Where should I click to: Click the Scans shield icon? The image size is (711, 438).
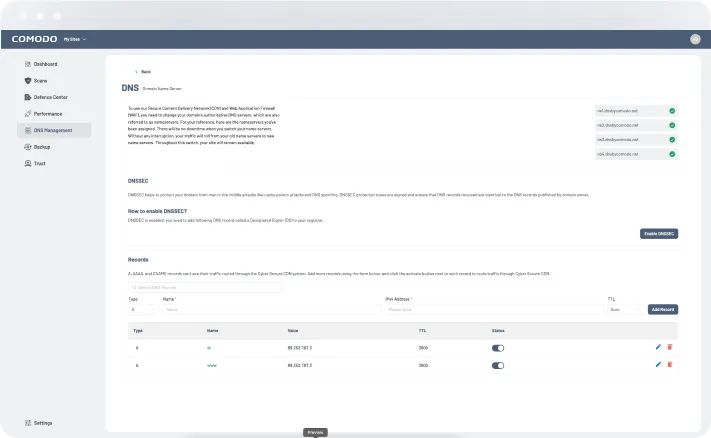27,80
